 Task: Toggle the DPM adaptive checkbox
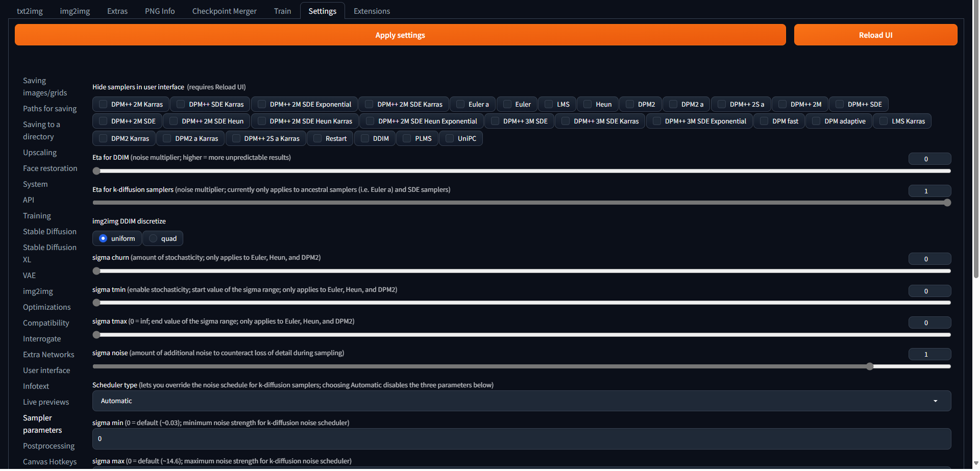(816, 121)
